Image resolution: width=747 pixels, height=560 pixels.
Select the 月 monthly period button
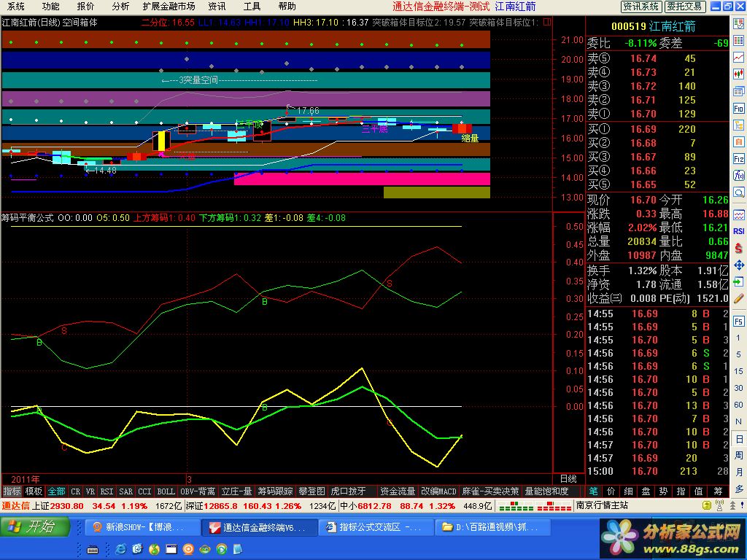(x=739, y=472)
